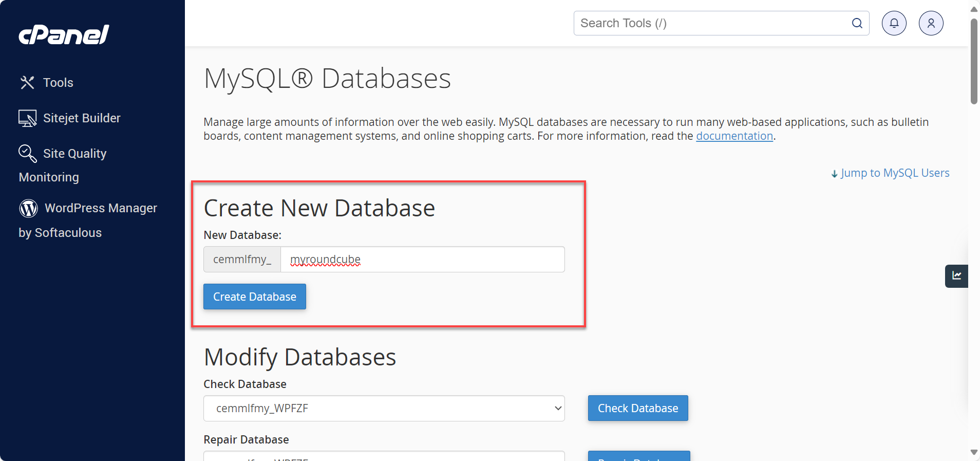
Task: Click the Tools wrench icon
Action: pos(27,82)
